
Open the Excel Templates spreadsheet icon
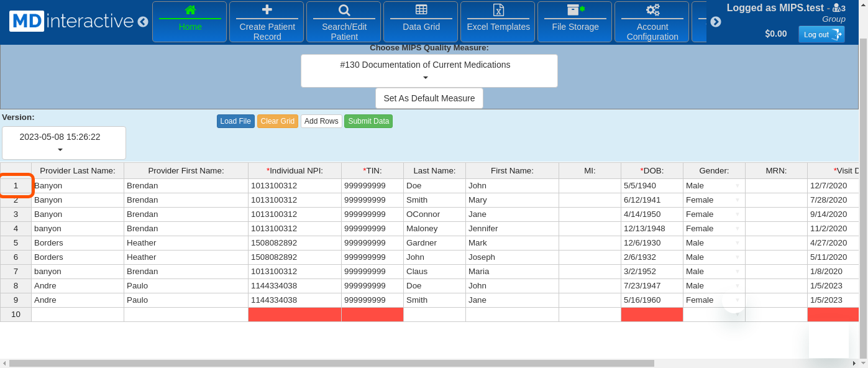coord(498,10)
